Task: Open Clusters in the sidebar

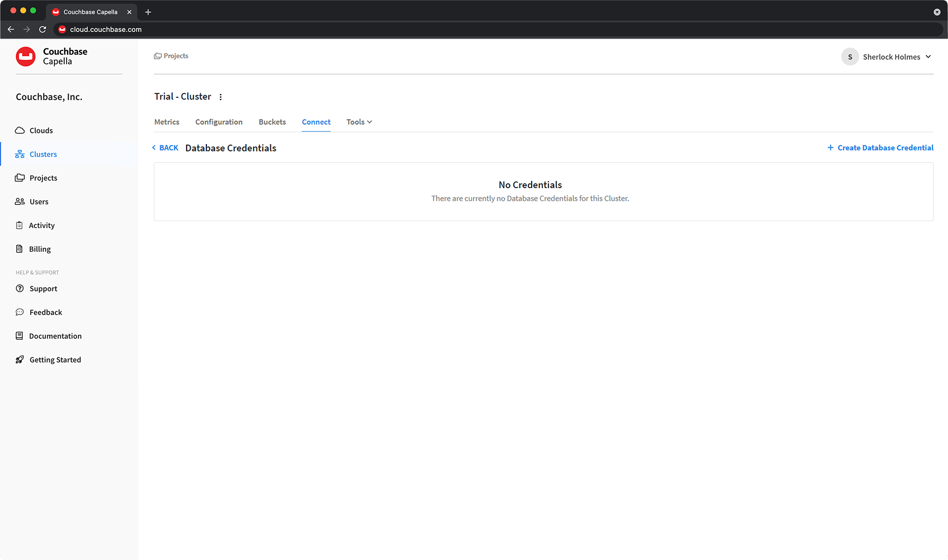Action: pyautogui.click(x=36, y=154)
